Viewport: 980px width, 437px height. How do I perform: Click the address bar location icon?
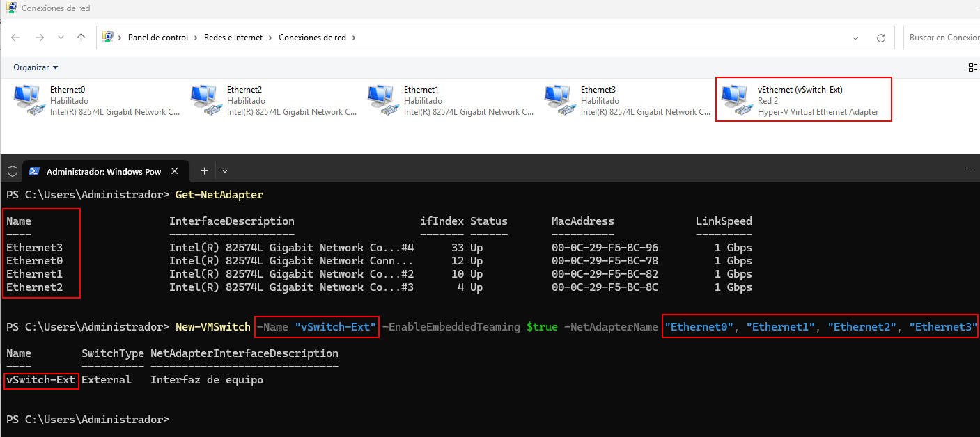coord(109,38)
